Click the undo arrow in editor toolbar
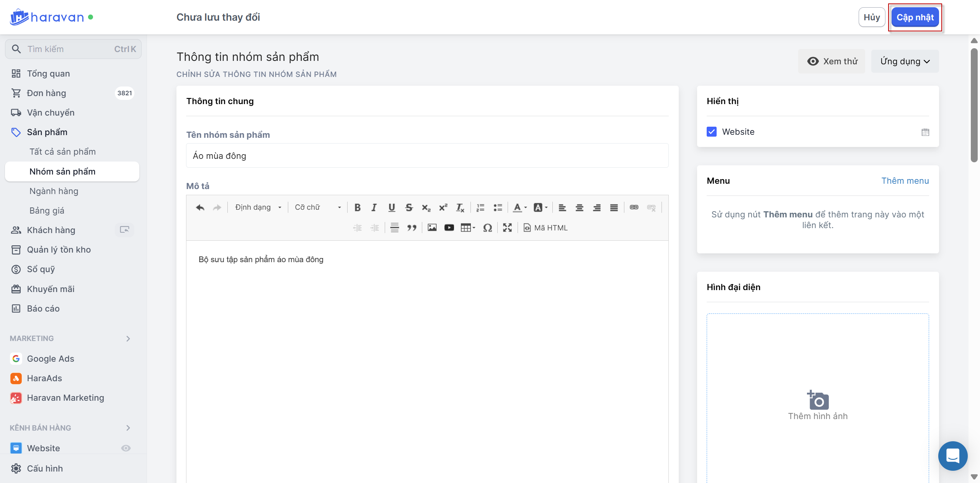 (x=200, y=207)
